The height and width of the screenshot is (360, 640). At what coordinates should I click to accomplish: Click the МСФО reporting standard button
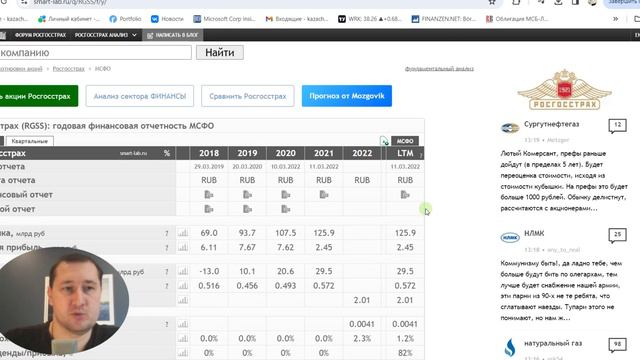click(x=405, y=141)
